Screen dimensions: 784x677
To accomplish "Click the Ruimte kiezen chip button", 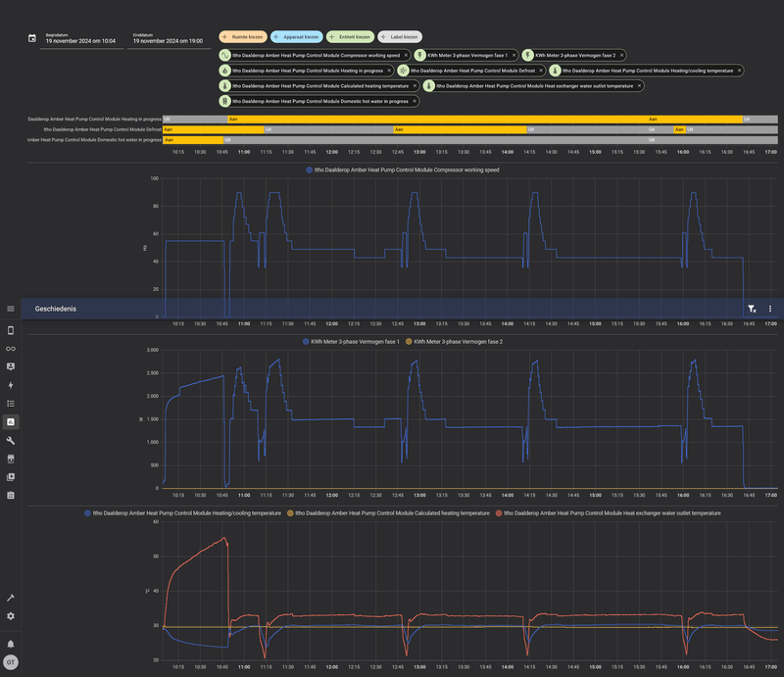I will coord(243,37).
